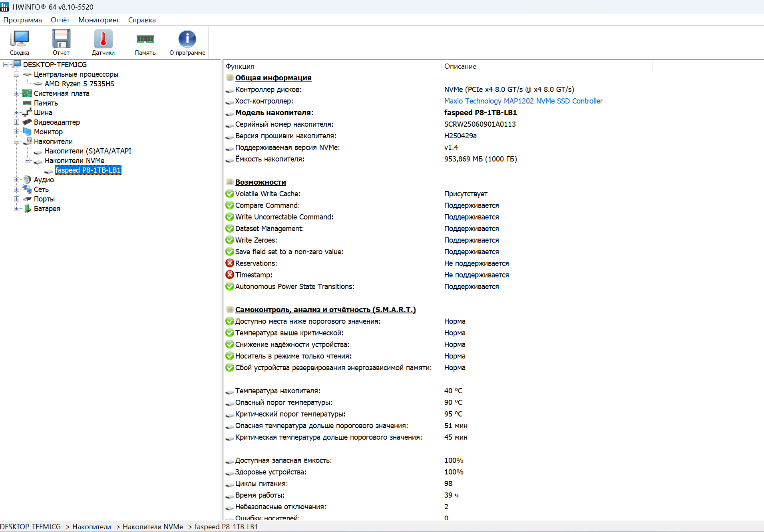Select the Память tree item
Viewport: 764px width, 532px height.
(46, 103)
